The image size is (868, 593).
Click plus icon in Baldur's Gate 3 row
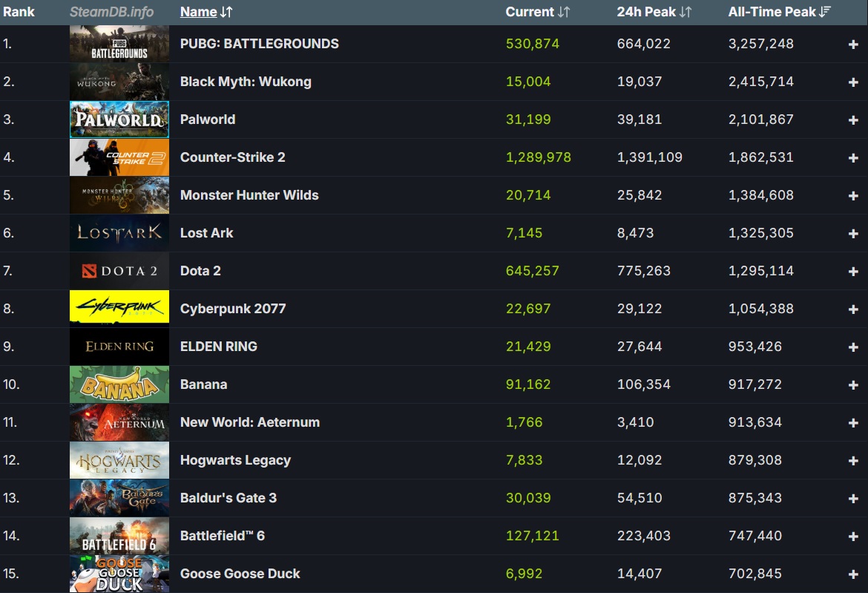[x=852, y=499]
